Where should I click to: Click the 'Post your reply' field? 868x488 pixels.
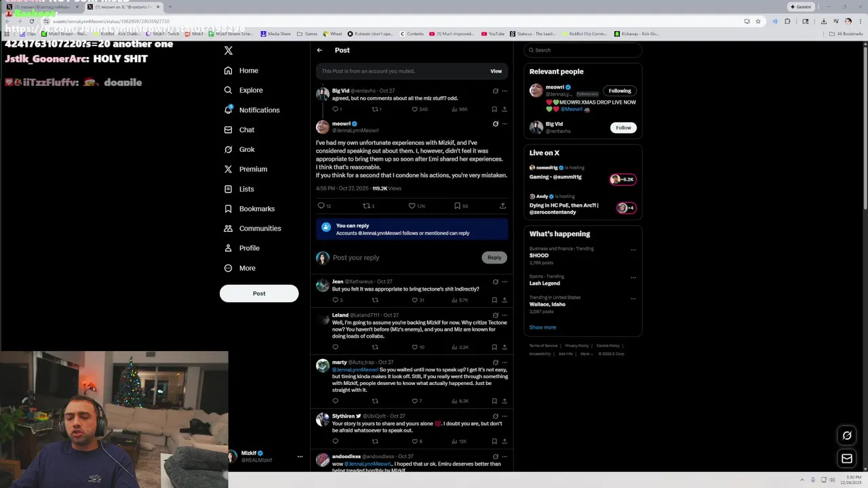(406, 258)
